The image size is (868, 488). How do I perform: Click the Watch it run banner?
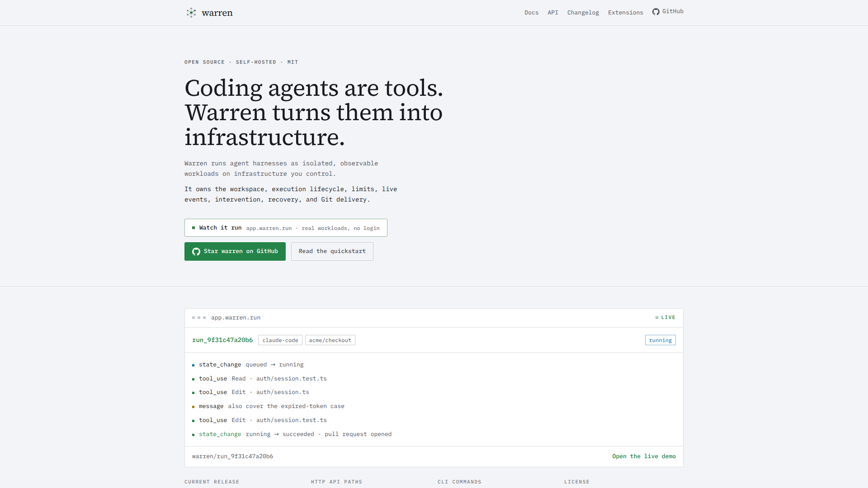286,228
